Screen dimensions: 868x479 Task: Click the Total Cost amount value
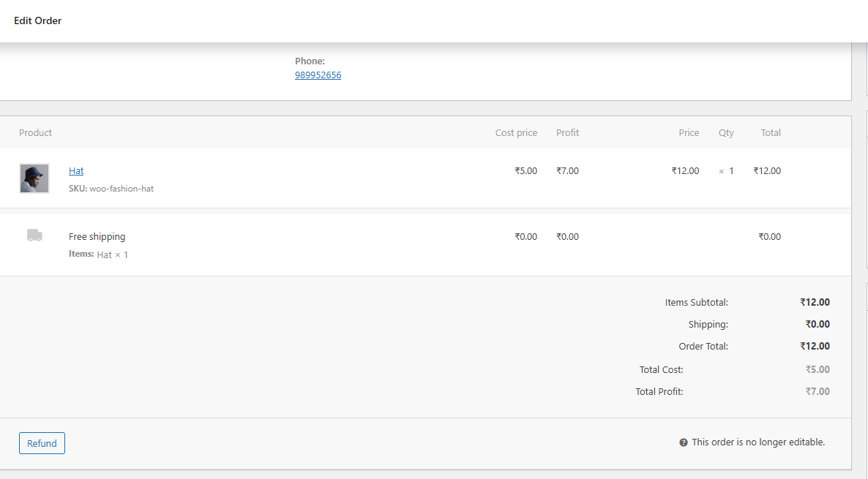818,370
